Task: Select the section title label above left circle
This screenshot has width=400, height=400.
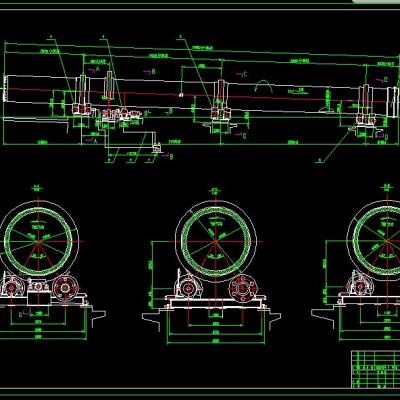Action: [x=37, y=188]
